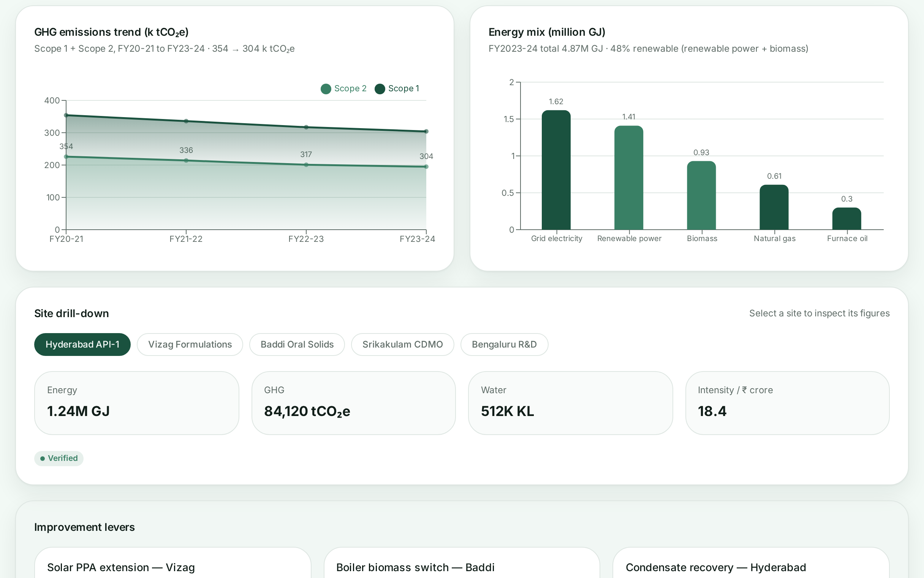The image size is (924, 578).
Task: Choose the Srikakulam CDMO site
Action: (x=402, y=345)
